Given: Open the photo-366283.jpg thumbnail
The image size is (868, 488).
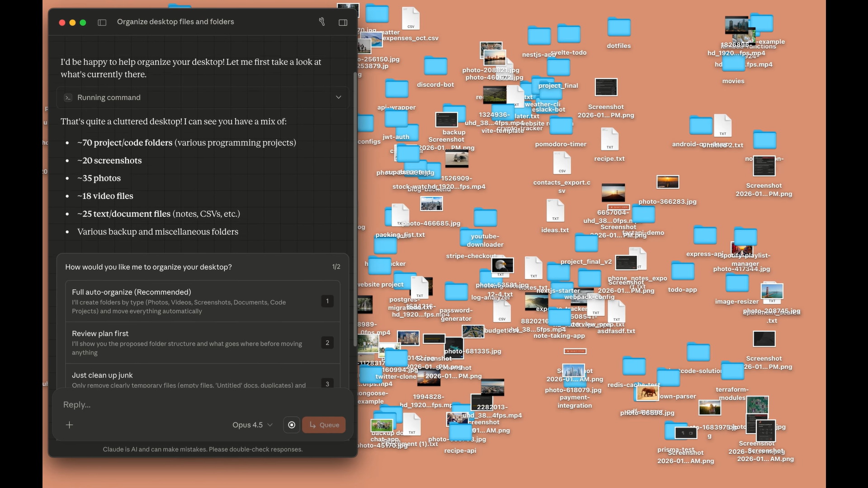Looking at the screenshot, I should click(667, 183).
